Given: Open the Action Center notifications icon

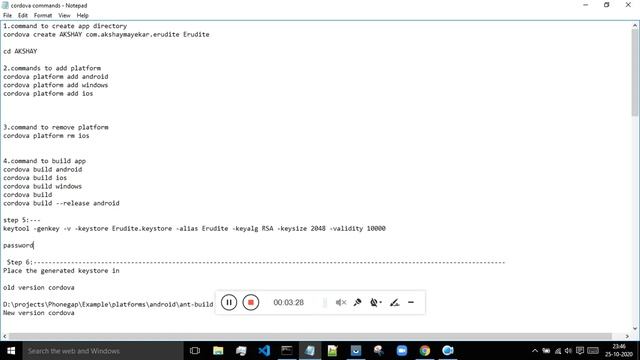Looking at the screenshot, I should click(580, 351).
